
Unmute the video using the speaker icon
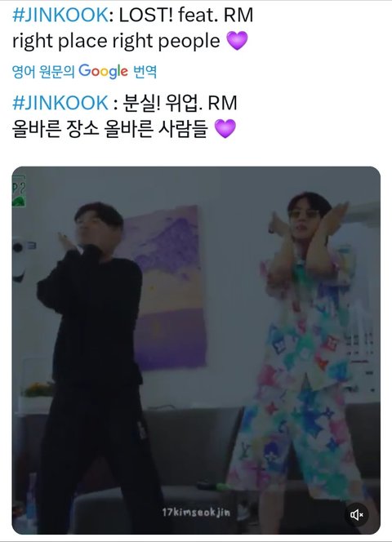tap(357, 515)
